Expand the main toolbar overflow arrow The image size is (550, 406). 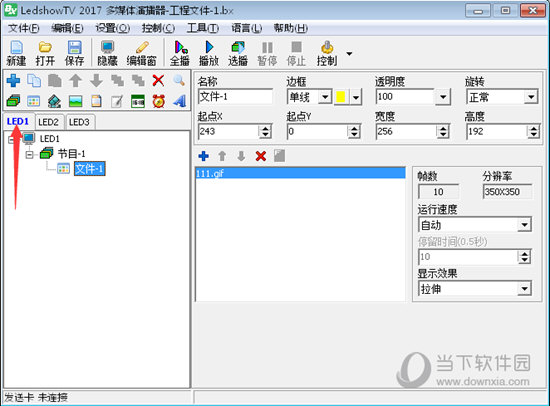349,54
